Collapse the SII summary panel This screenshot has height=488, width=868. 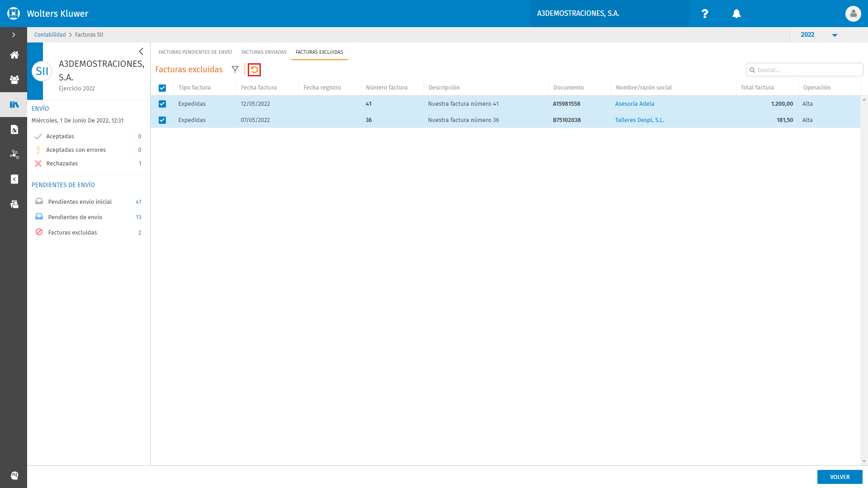(141, 52)
